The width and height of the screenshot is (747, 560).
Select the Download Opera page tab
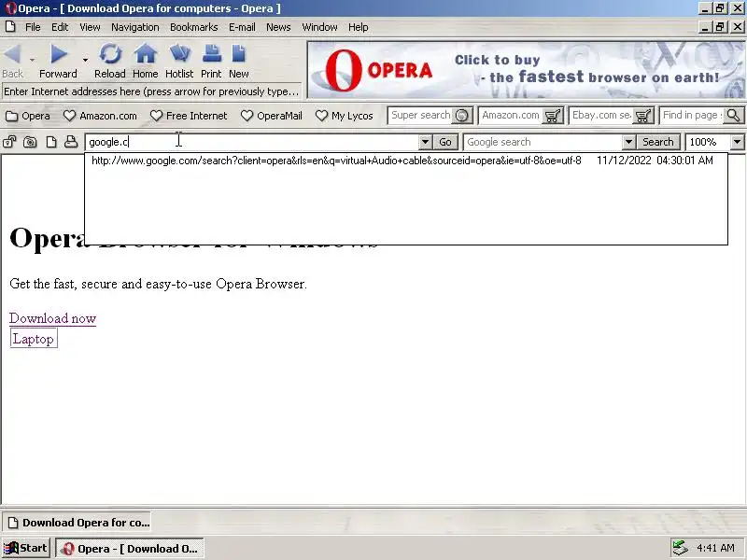(x=78, y=523)
